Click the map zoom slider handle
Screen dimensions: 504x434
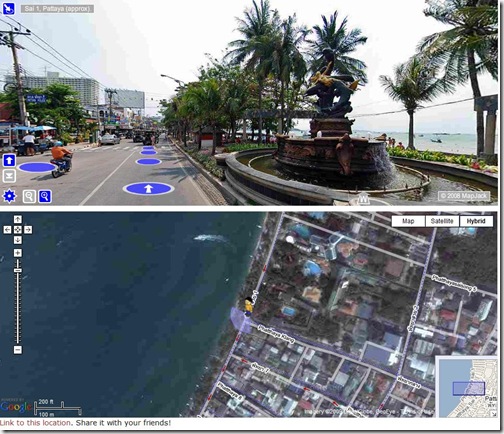point(18,270)
